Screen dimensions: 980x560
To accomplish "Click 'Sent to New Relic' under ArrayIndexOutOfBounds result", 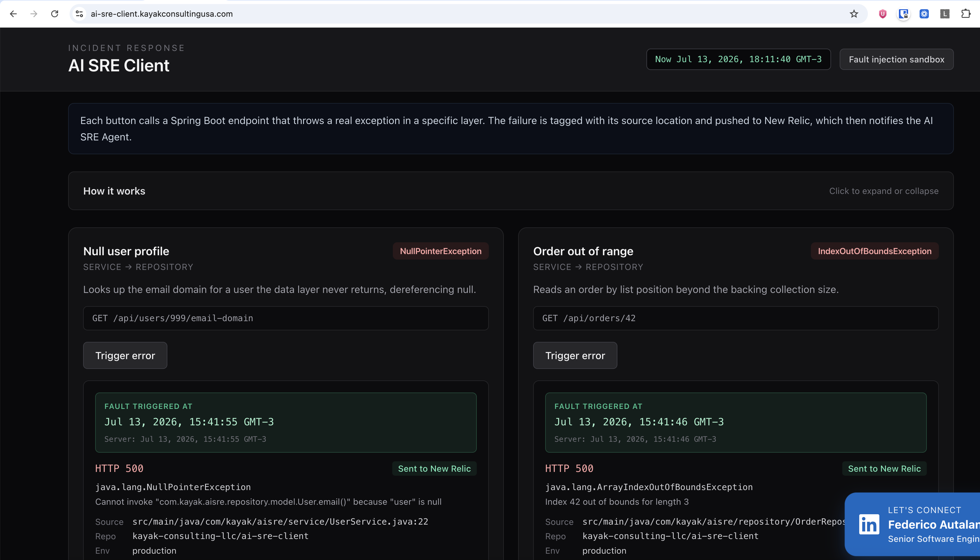I will point(884,468).
